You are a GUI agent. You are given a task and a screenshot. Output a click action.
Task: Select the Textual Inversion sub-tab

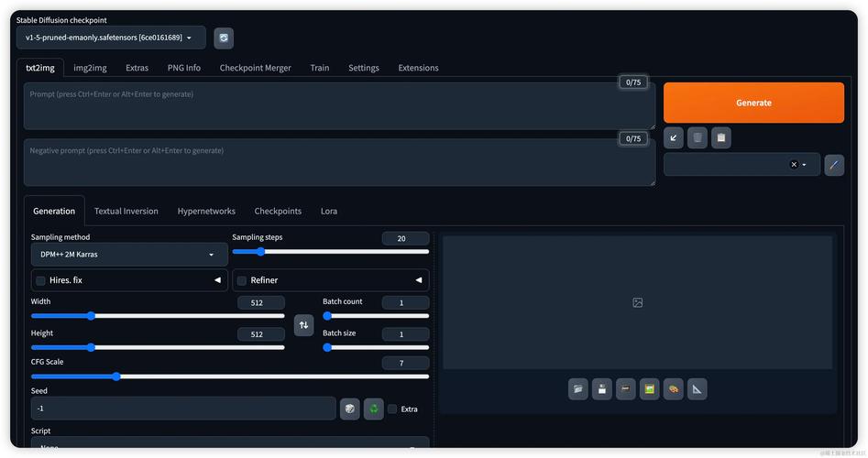(126, 211)
